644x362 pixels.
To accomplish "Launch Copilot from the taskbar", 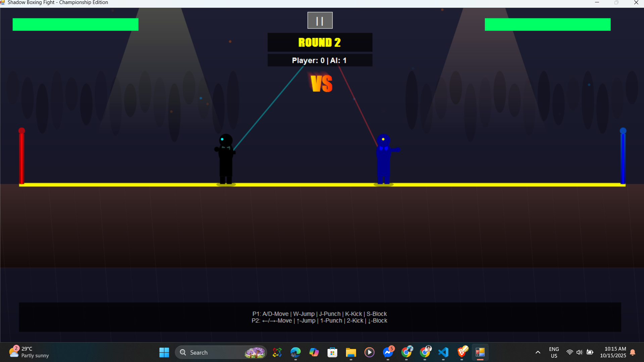I will 314,352.
